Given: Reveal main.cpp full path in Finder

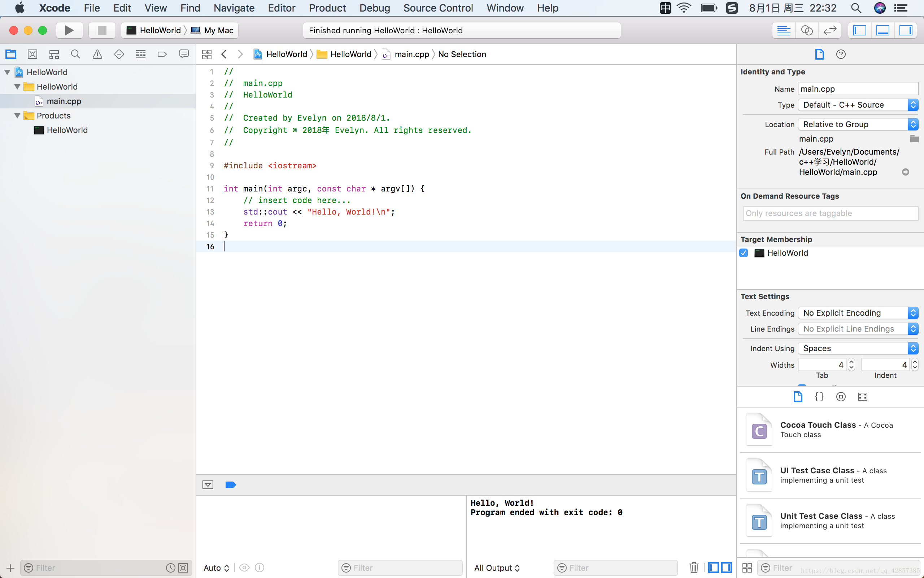Looking at the screenshot, I should pyautogui.click(x=905, y=172).
